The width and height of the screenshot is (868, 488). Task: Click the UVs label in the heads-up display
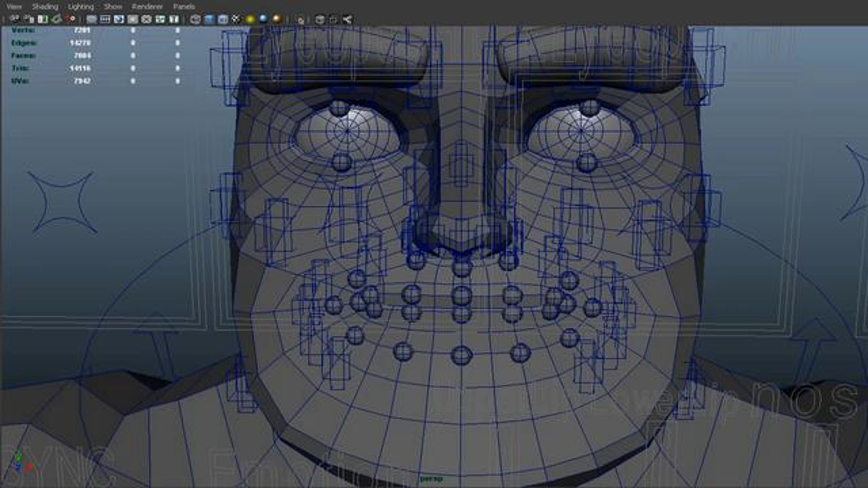(20, 81)
